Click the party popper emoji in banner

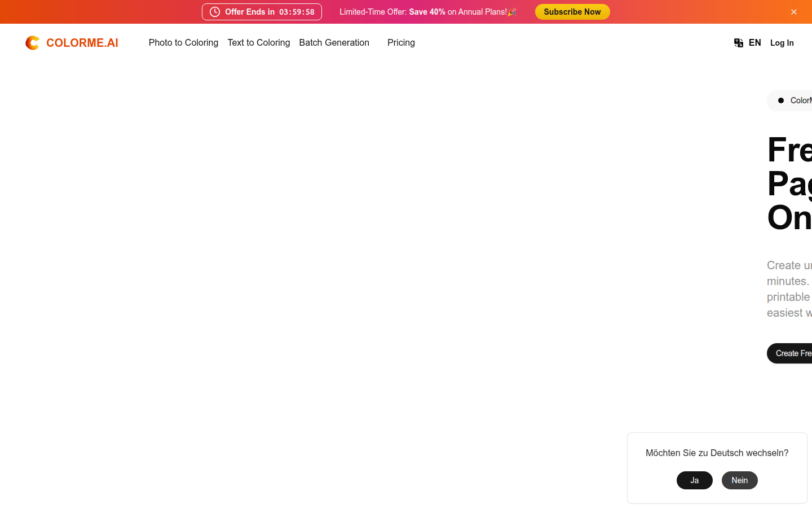pos(512,12)
